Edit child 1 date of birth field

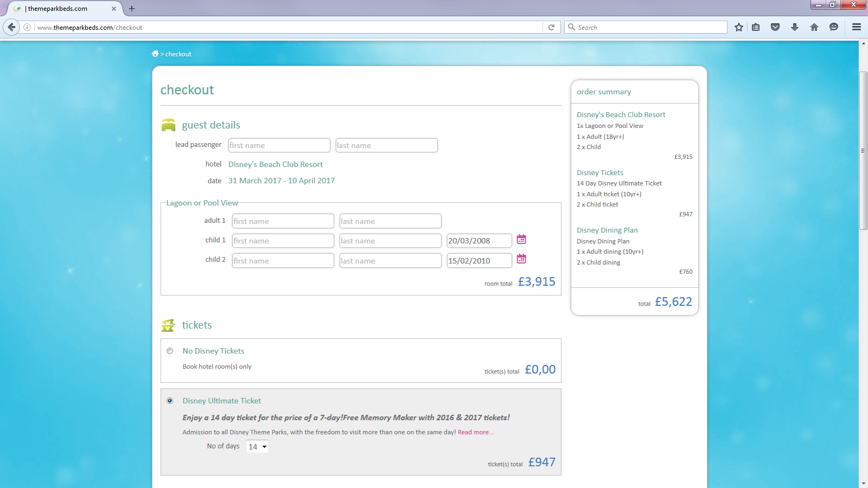479,241
